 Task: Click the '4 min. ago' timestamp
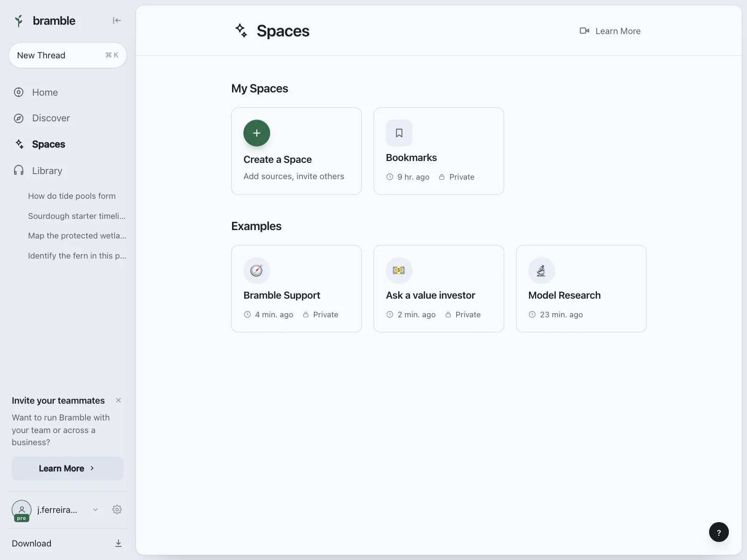point(274,315)
